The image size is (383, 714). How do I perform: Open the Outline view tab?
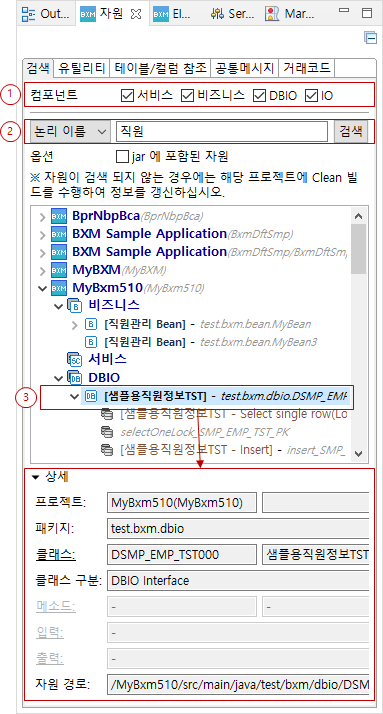(x=47, y=14)
